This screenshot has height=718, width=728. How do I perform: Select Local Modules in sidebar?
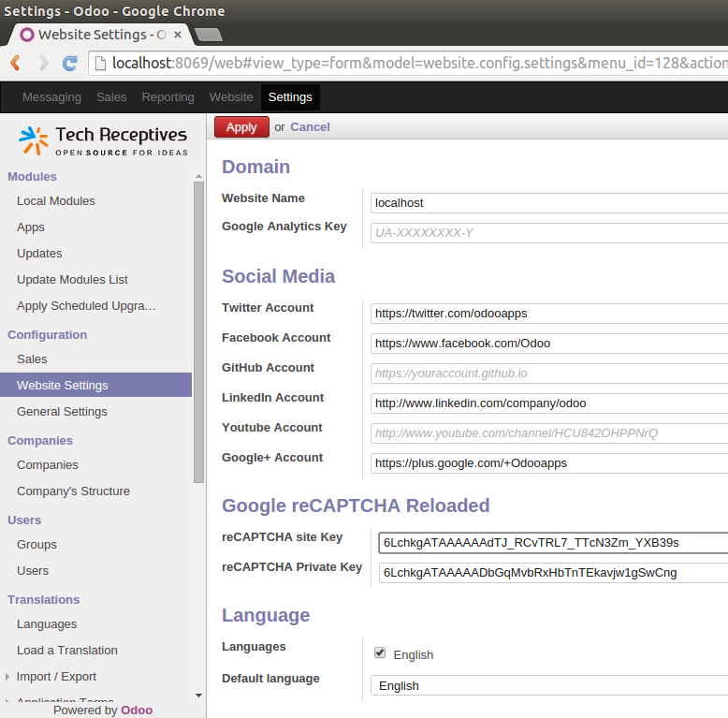coord(56,200)
